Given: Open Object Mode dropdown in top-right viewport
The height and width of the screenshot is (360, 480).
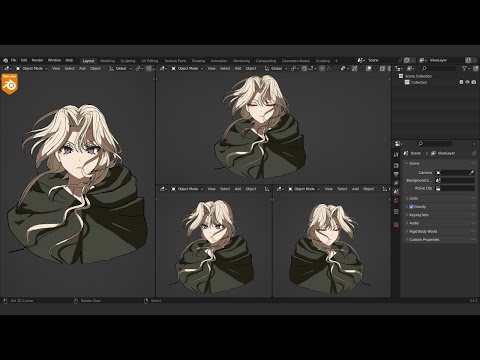Looking at the screenshot, I should coord(187,68).
